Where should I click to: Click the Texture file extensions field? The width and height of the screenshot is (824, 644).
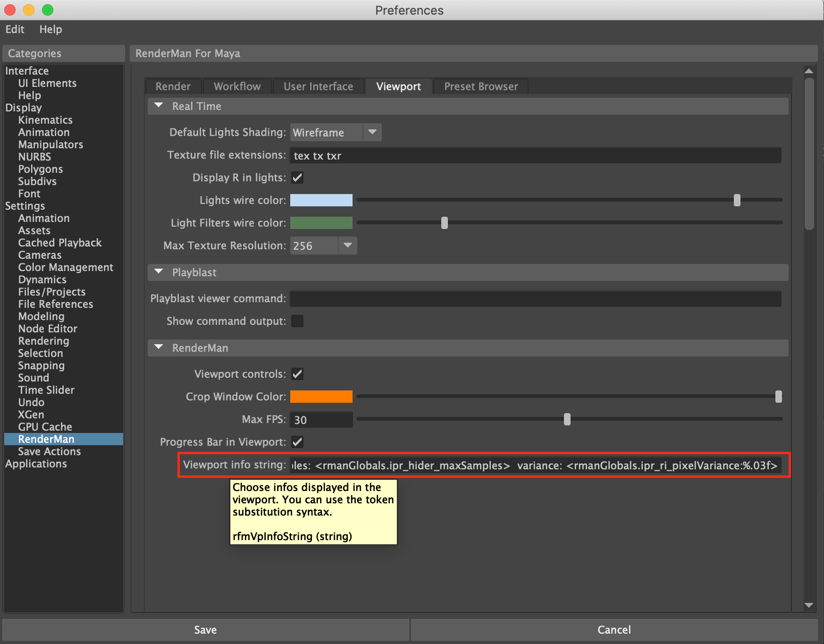point(536,155)
